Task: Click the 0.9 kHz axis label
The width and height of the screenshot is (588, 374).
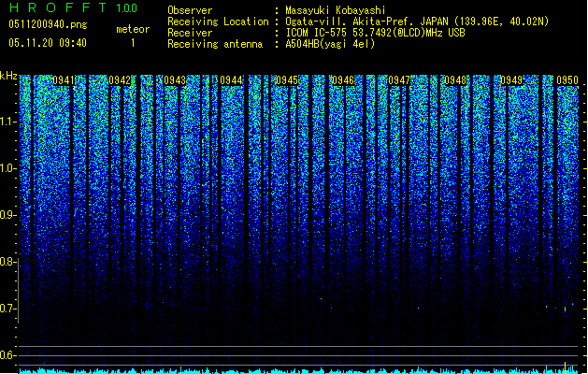Action: coord(8,215)
